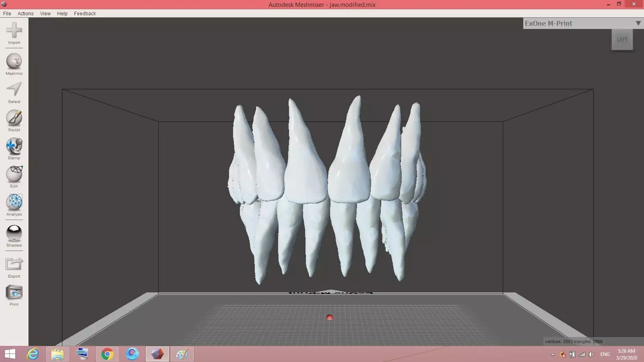Launch the Analysis tools
This screenshot has height=362, width=644.
click(14, 205)
